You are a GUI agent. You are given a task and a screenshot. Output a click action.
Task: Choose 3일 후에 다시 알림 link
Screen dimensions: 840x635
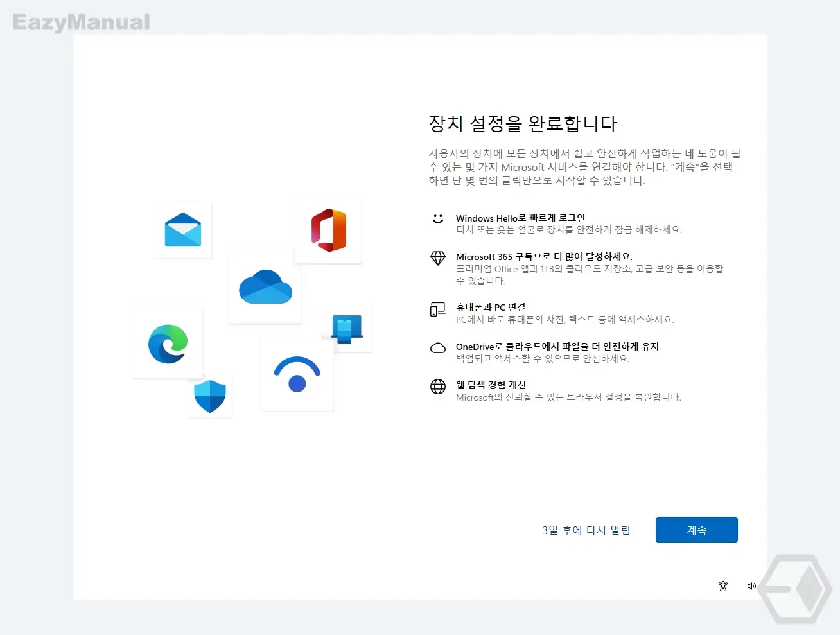(586, 530)
